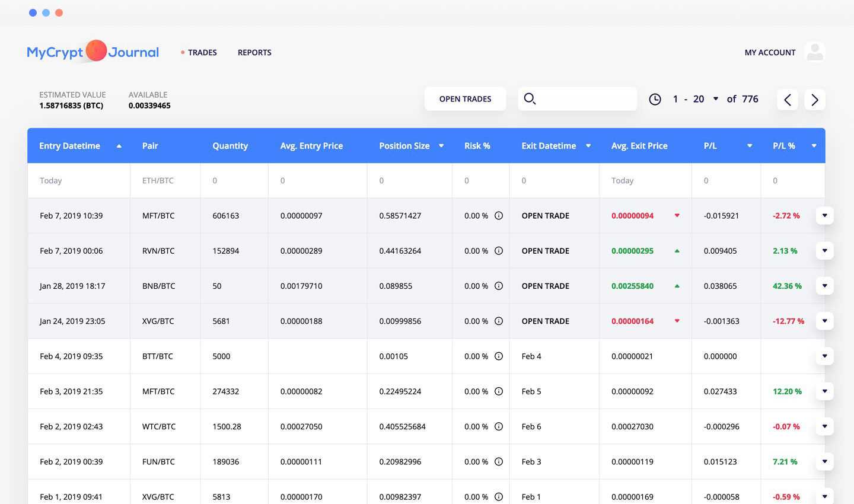Open P/L % column sort dropdown
This screenshot has height=504, width=854.
pos(814,146)
